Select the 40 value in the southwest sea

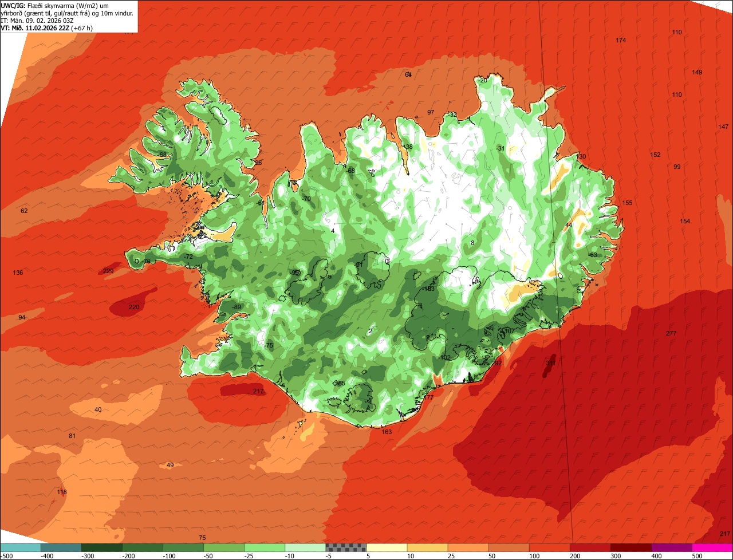(98, 409)
